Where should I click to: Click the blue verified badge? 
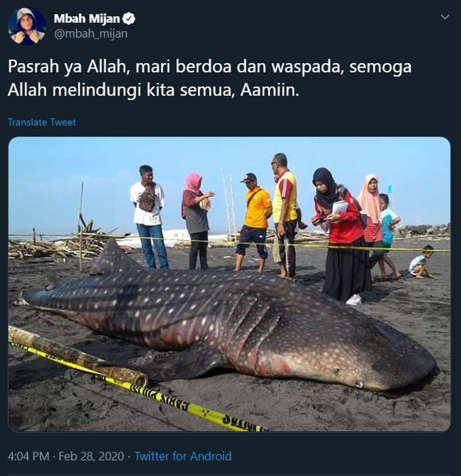129,19
